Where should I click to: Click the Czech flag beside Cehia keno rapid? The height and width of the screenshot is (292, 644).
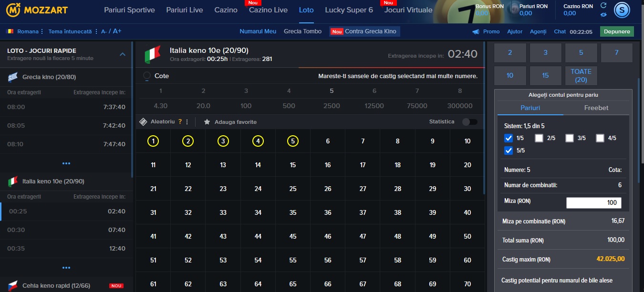pos(13,286)
